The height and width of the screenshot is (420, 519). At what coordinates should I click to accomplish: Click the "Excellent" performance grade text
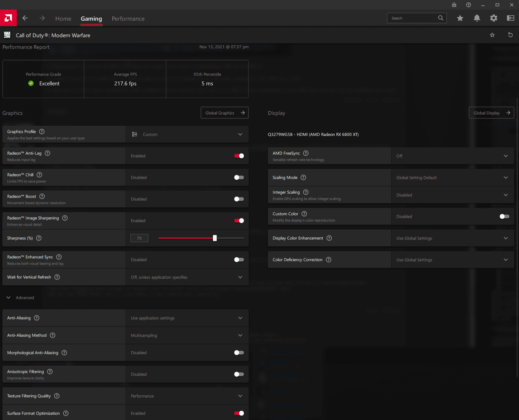[x=49, y=83]
